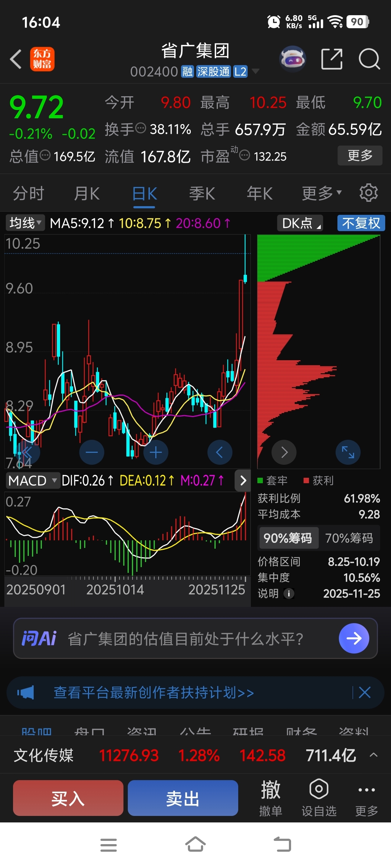Zoom out chart with minus button
Screen dimensions: 391x868
[x=92, y=452]
